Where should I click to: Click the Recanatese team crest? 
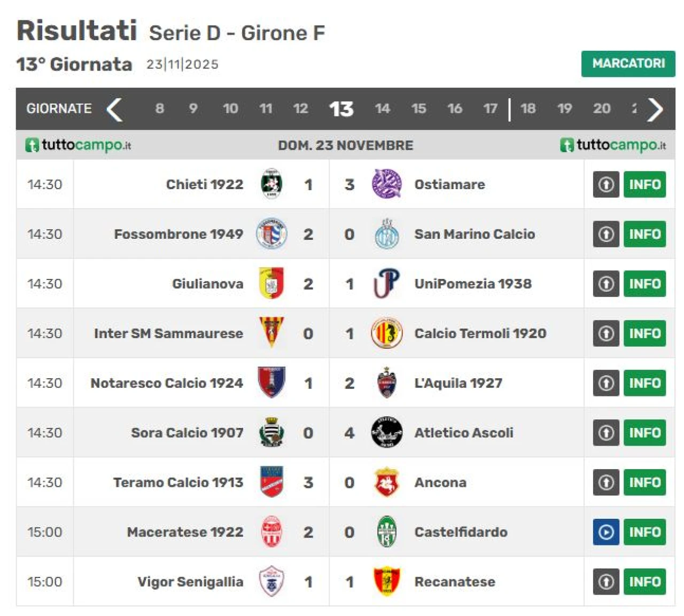pos(386,582)
